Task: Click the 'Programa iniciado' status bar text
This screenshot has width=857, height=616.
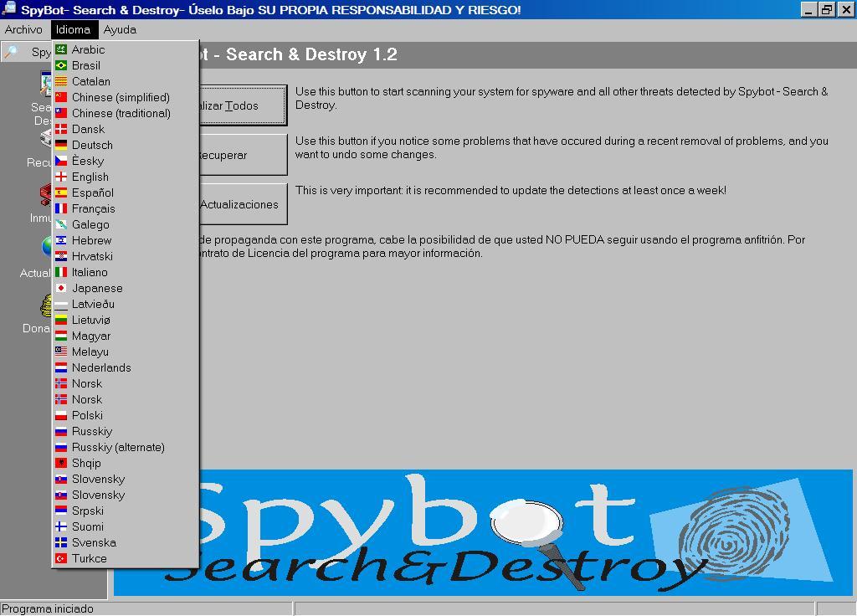Action: pos(48,609)
